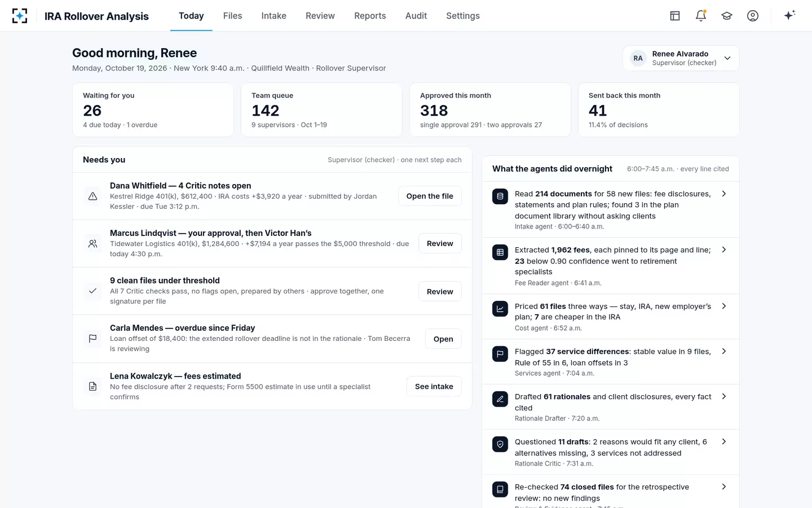Click the Waiting for you card
The height and width of the screenshot is (508, 812).
tap(153, 110)
